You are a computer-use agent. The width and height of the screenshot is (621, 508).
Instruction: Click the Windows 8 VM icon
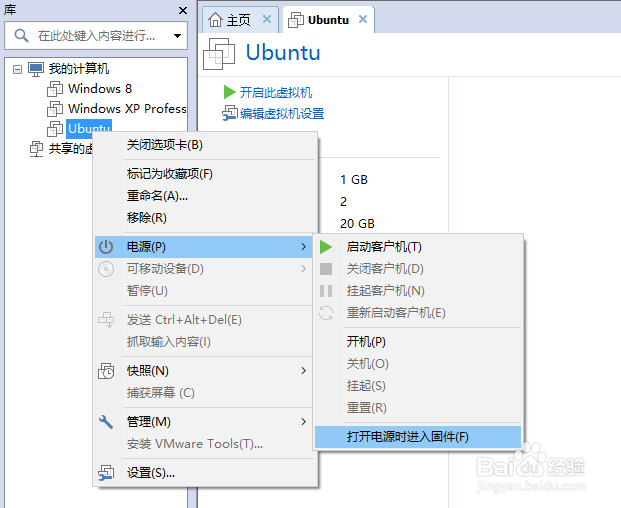pyautogui.click(x=55, y=89)
